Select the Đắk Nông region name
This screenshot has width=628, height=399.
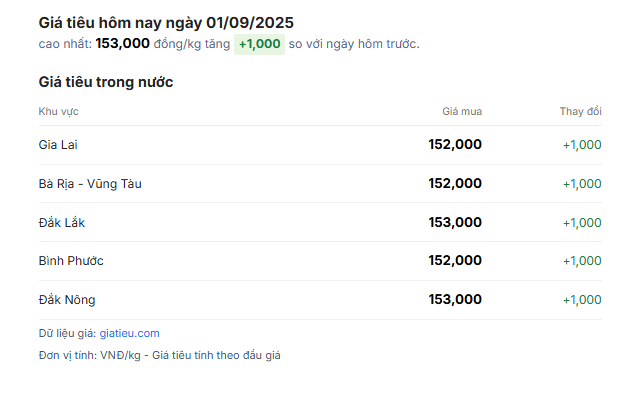coord(67,300)
